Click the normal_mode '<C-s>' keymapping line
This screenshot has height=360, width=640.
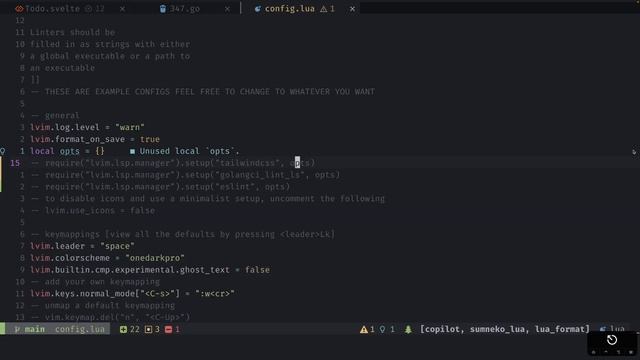(x=132, y=293)
